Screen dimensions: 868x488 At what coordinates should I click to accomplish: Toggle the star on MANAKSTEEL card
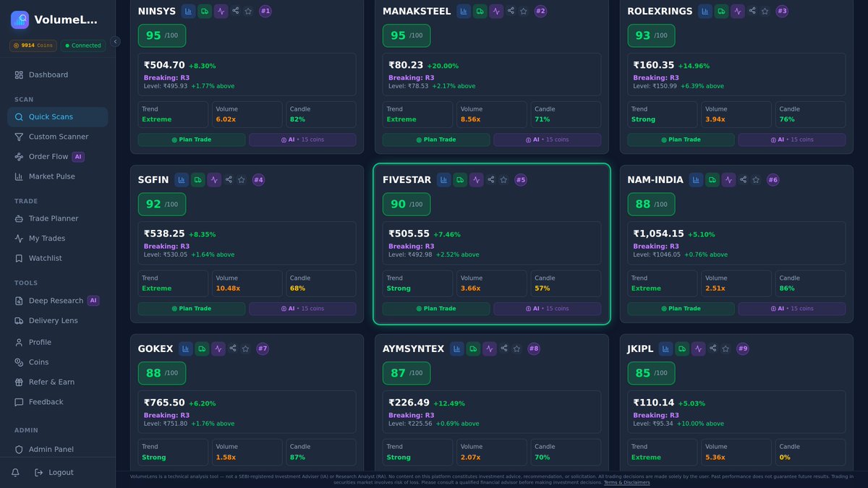pos(524,11)
